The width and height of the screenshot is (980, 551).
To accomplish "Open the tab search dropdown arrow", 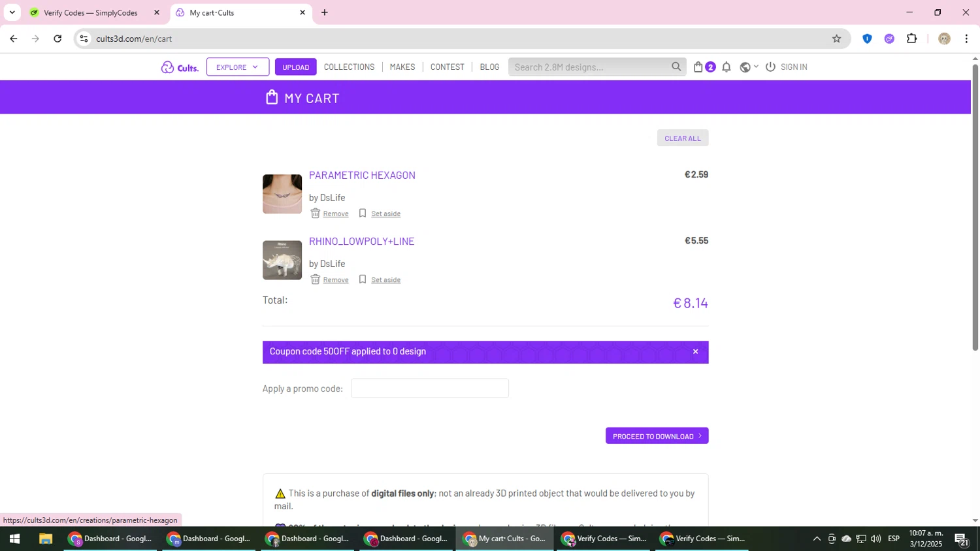I will click(12, 12).
